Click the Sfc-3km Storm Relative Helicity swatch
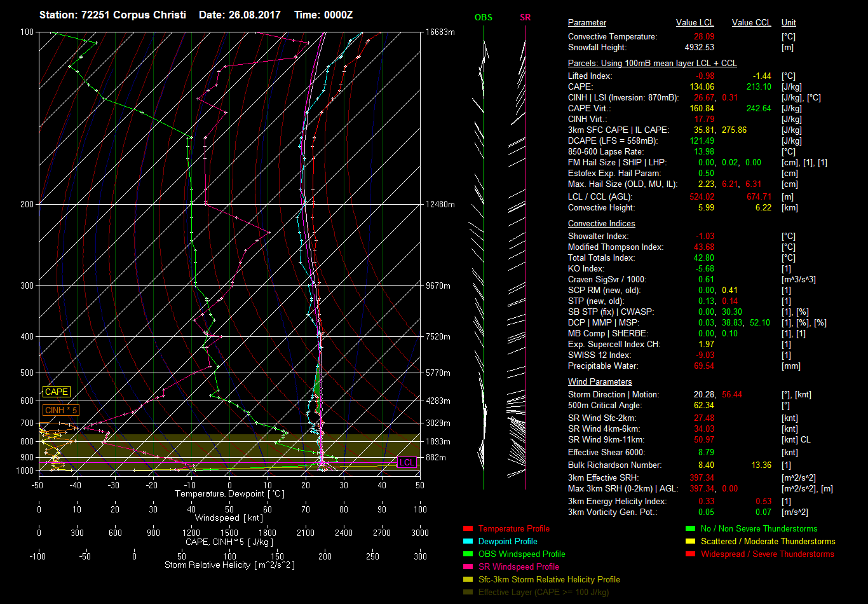The height and width of the screenshot is (604, 868). point(468,580)
